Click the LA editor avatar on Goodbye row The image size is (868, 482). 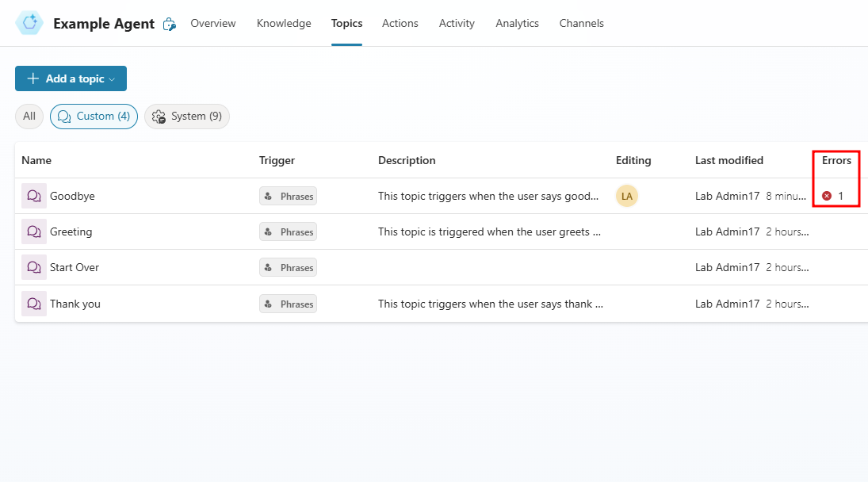(626, 195)
